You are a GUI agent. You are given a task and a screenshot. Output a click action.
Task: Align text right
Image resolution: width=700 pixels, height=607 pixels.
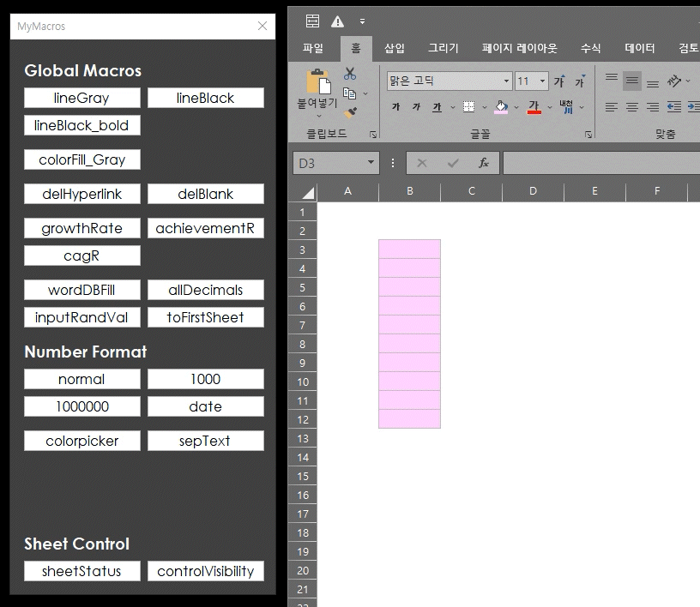653,107
